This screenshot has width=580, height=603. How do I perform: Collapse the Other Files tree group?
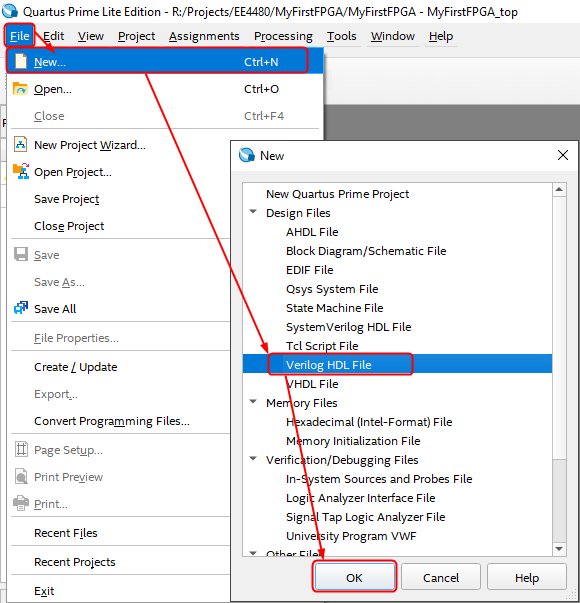pos(253,553)
